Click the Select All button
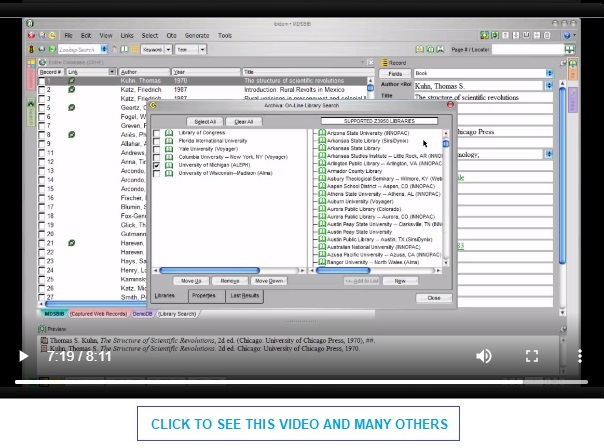Viewport: 604px width, 448px height. click(x=205, y=122)
